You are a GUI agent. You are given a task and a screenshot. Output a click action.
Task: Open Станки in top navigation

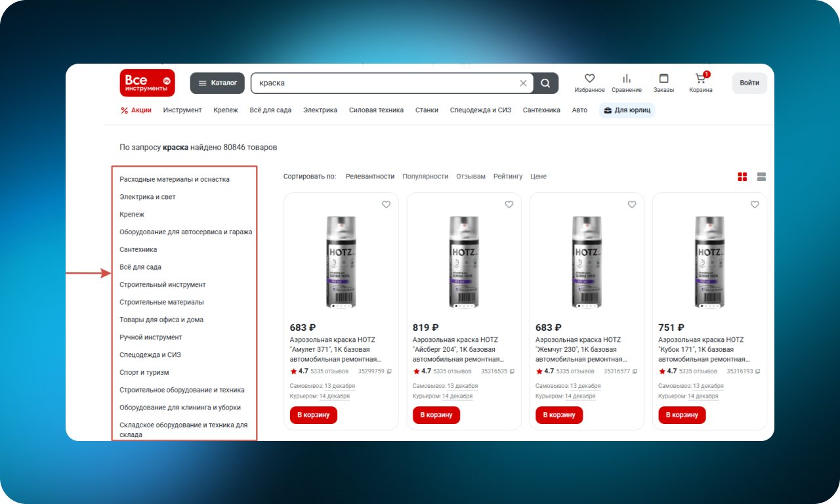point(427,110)
